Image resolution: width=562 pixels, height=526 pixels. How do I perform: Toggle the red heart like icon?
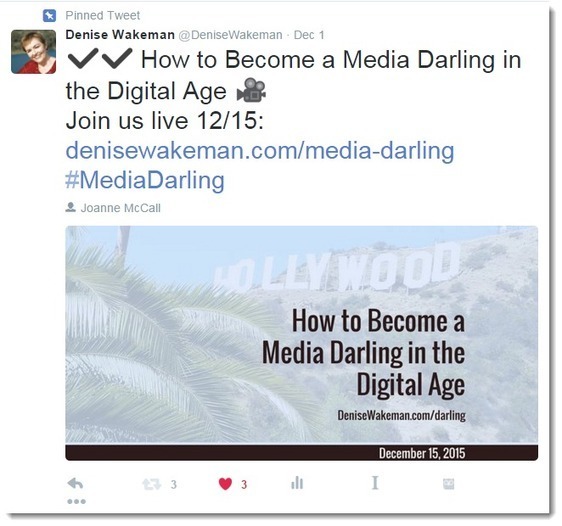(225, 484)
